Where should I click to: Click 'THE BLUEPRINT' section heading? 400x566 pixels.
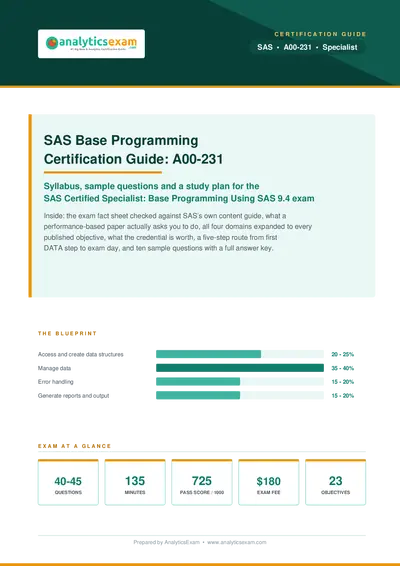click(67, 334)
